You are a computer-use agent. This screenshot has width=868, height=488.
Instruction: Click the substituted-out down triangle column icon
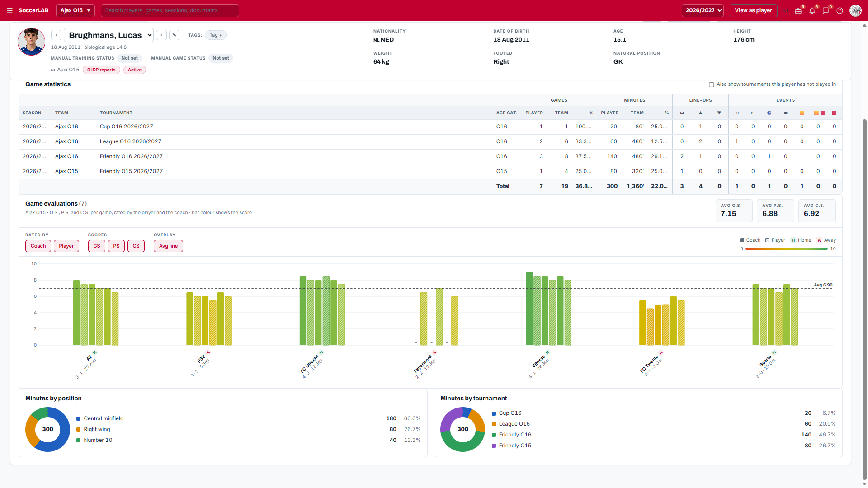click(x=719, y=113)
